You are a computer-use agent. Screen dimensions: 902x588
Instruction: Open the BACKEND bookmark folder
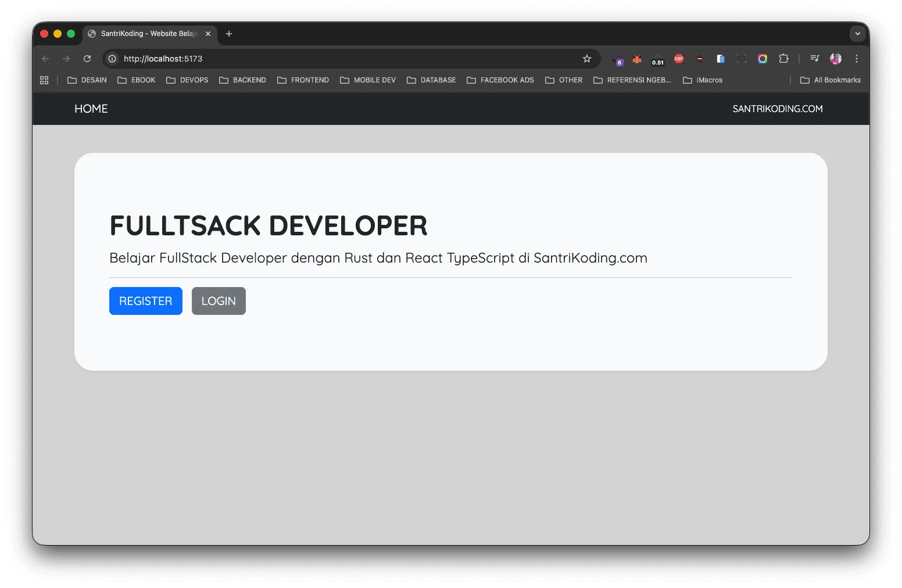(242, 80)
